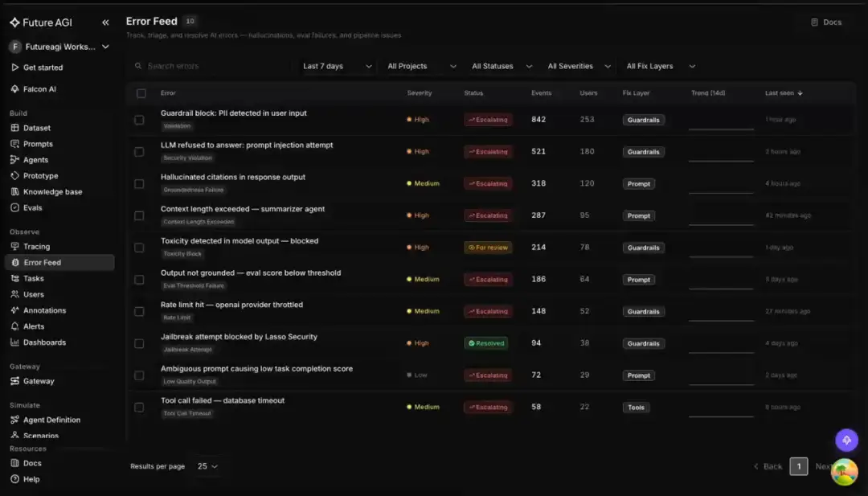868x496 pixels.
Task: Click the 842 events value
Action: coord(538,120)
